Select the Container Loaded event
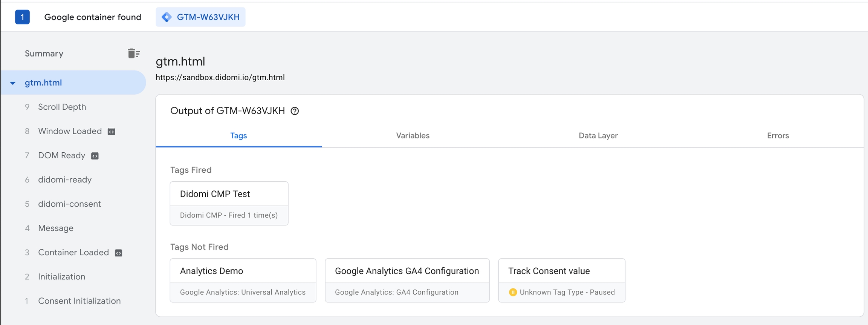 (x=73, y=253)
